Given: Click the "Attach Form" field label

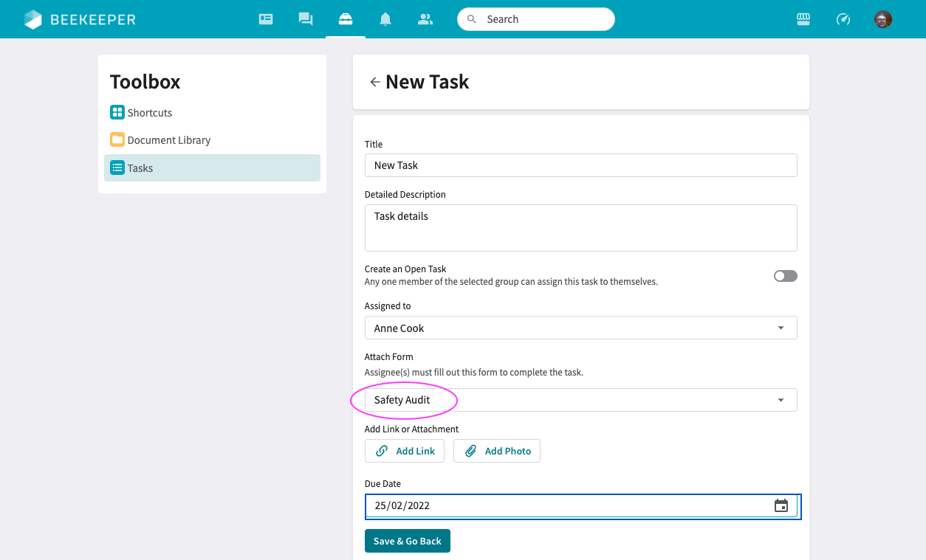Looking at the screenshot, I should (389, 356).
